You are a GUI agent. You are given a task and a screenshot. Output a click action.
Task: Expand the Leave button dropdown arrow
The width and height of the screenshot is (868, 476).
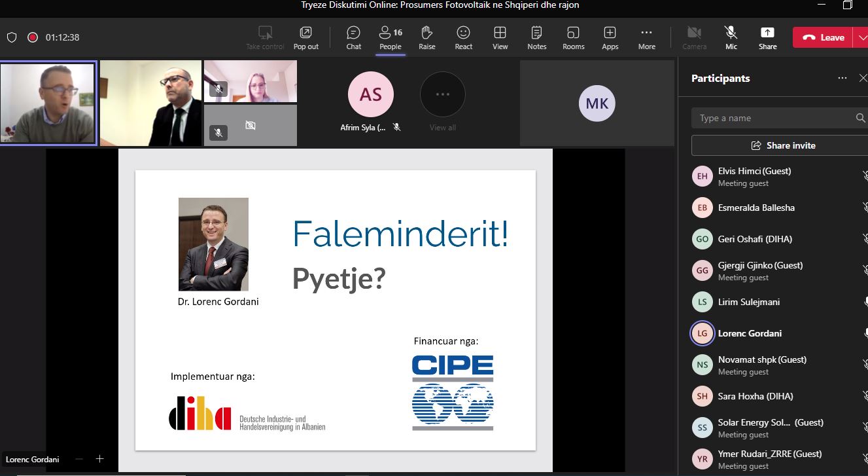tap(861, 37)
